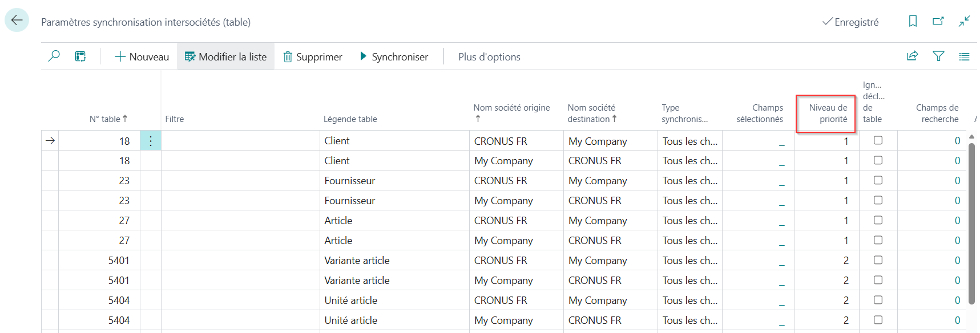Open Plus d'options menu

[x=489, y=56]
